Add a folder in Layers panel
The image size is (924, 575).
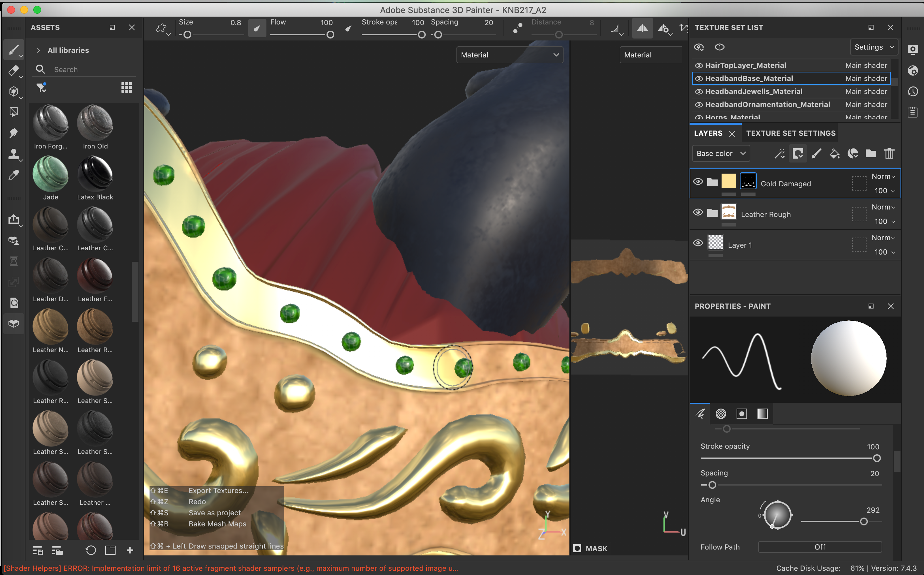(x=871, y=154)
